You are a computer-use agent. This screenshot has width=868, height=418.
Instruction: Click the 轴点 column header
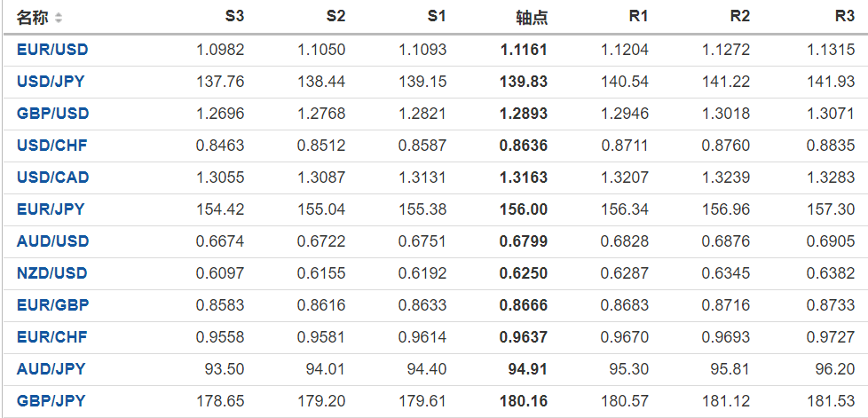click(532, 18)
